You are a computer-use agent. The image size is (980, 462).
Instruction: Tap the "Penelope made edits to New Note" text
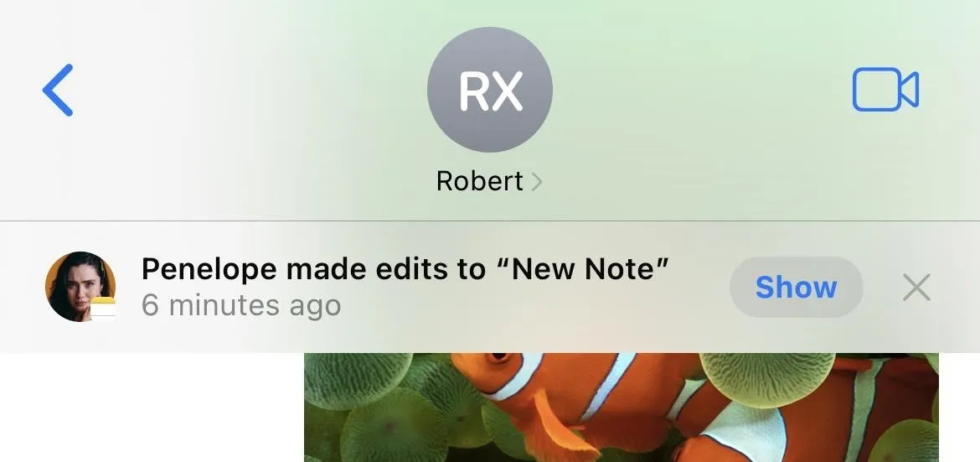pyautogui.click(x=405, y=269)
